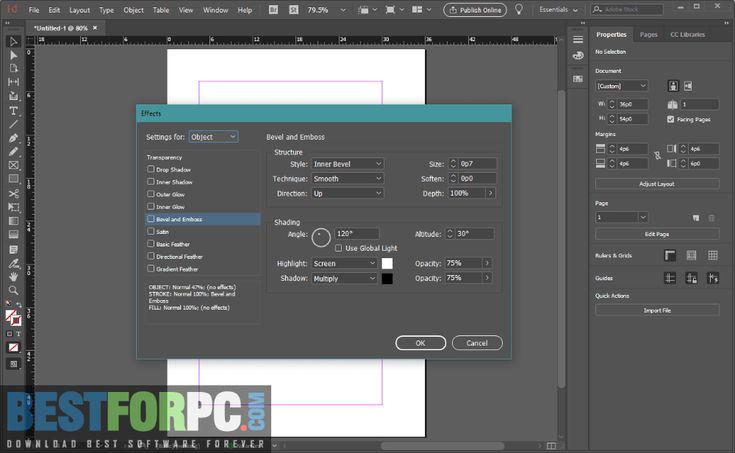Click the Size 0p7 input field
The height and width of the screenshot is (453, 735).
click(x=477, y=164)
